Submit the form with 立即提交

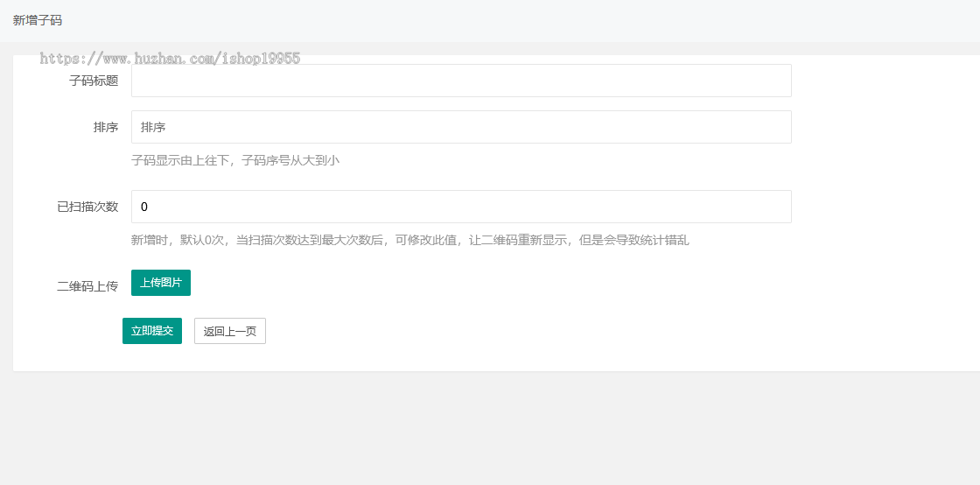pyautogui.click(x=152, y=331)
